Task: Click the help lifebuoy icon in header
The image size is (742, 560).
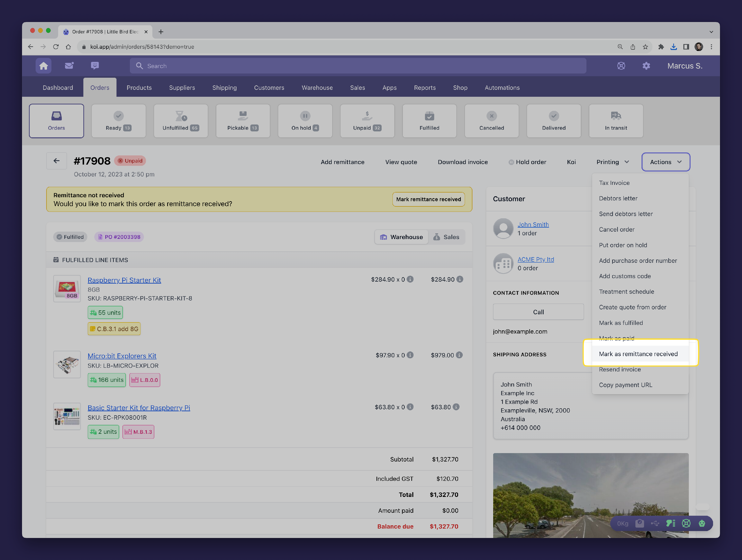Action: click(x=621, y=66)
